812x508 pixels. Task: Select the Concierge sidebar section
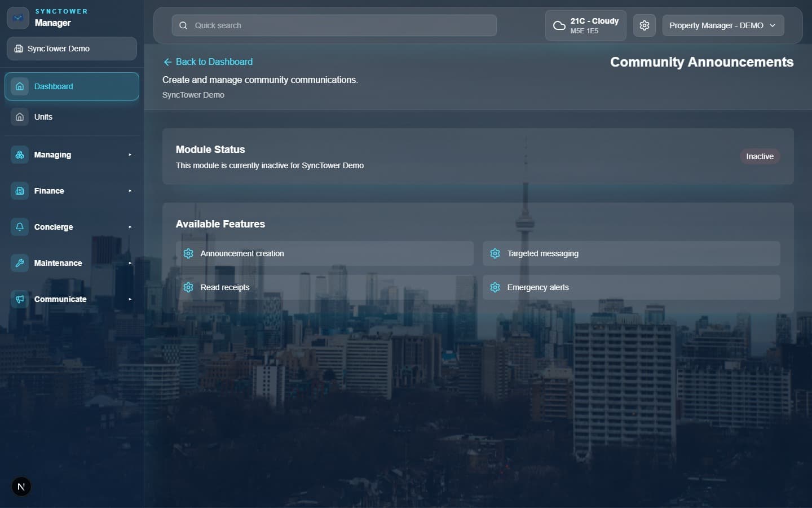click(72, 227)
